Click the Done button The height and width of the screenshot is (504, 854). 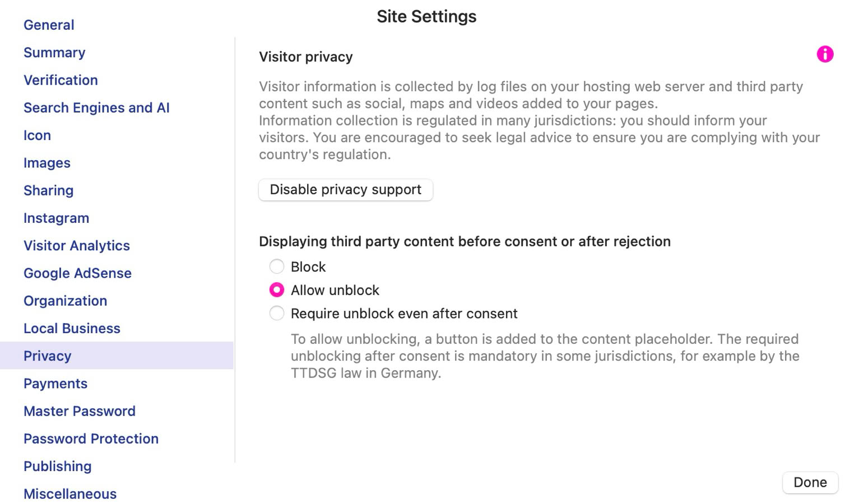pyautogui.click(x=810, y=482)
